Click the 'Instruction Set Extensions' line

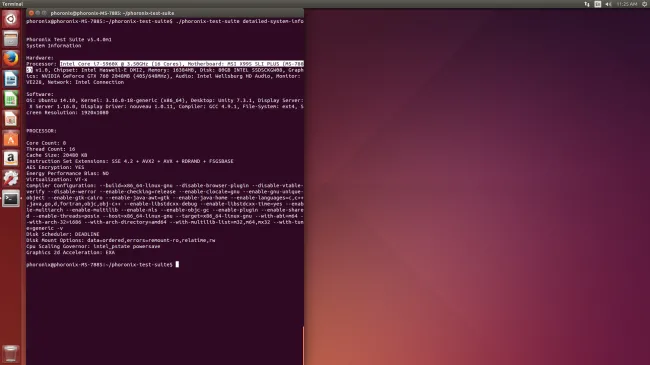pos(130,161)
